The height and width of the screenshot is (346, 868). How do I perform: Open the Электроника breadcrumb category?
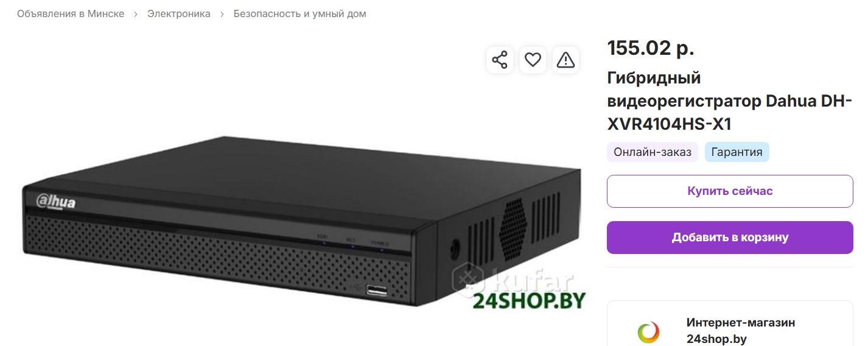pos(179,13)
